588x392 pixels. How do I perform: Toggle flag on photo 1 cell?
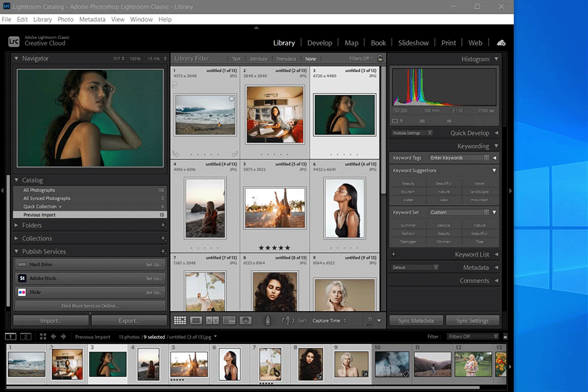click(x=175, y=85)
